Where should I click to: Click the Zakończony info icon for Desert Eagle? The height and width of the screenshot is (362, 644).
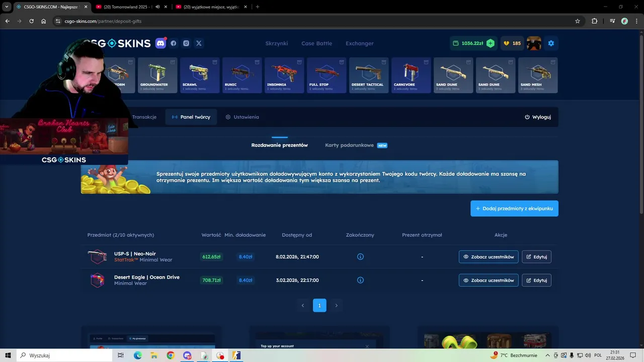(x=360, y=280)
